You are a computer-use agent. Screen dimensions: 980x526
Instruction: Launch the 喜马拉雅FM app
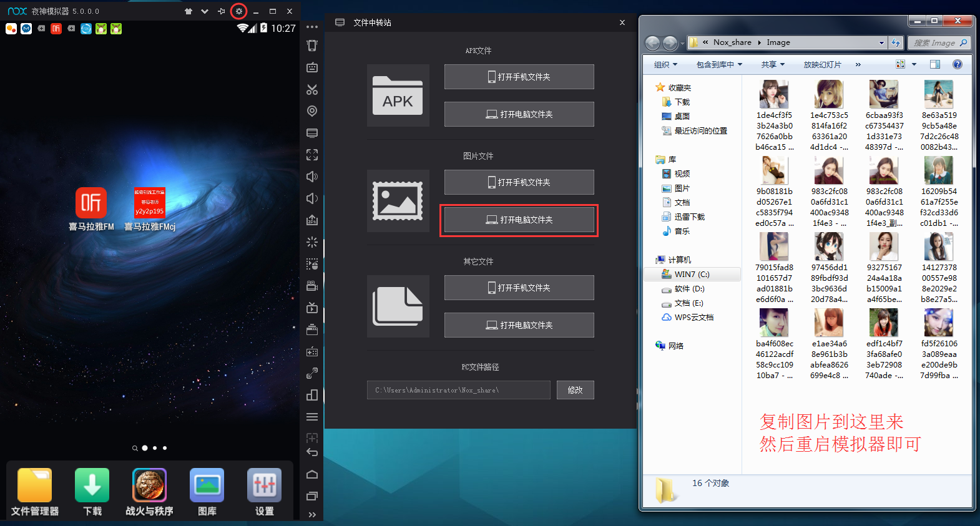point(91,203)
